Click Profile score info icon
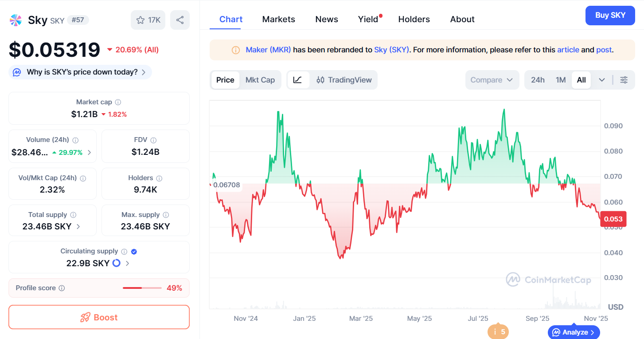The height and width of the screenshot is (339, 644). point(62,288)
